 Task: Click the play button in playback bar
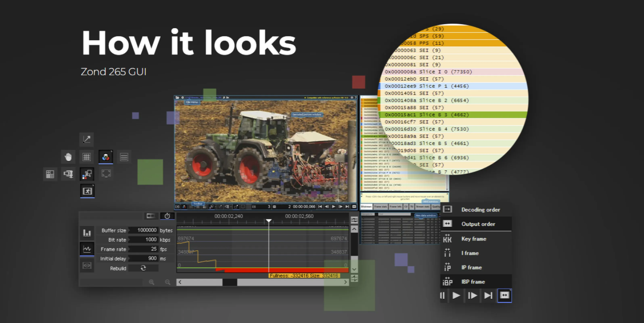tap(456, 296)
